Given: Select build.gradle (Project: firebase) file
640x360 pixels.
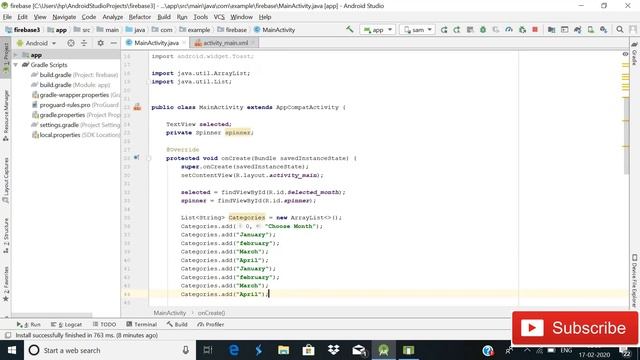Looking at the screenshot, I should click(x=75, y=75).
